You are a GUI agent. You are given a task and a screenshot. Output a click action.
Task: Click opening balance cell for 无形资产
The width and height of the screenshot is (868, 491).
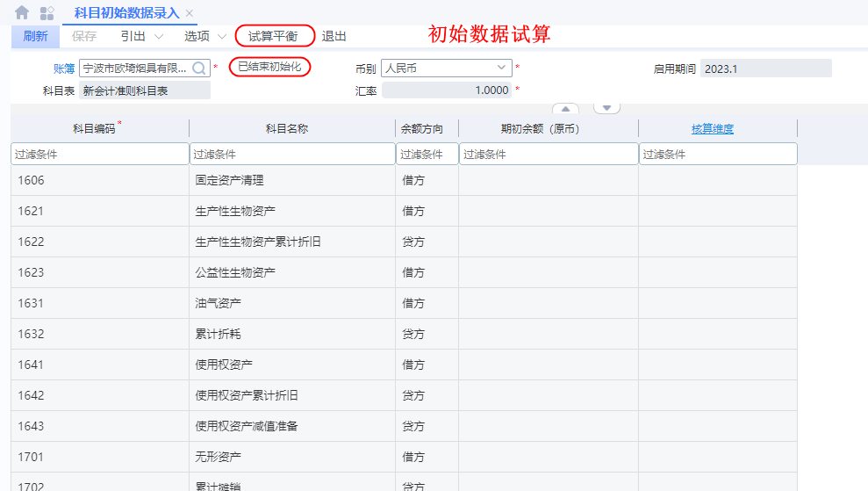(548, 457)
